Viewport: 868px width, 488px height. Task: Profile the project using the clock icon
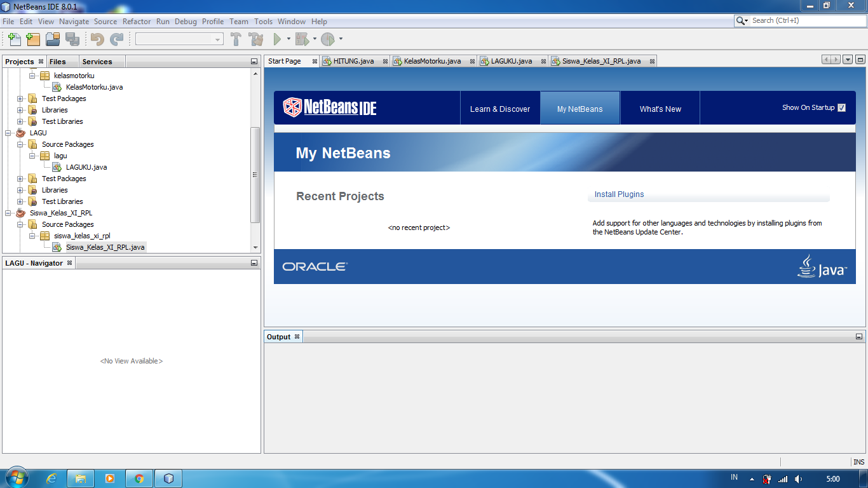329,39
